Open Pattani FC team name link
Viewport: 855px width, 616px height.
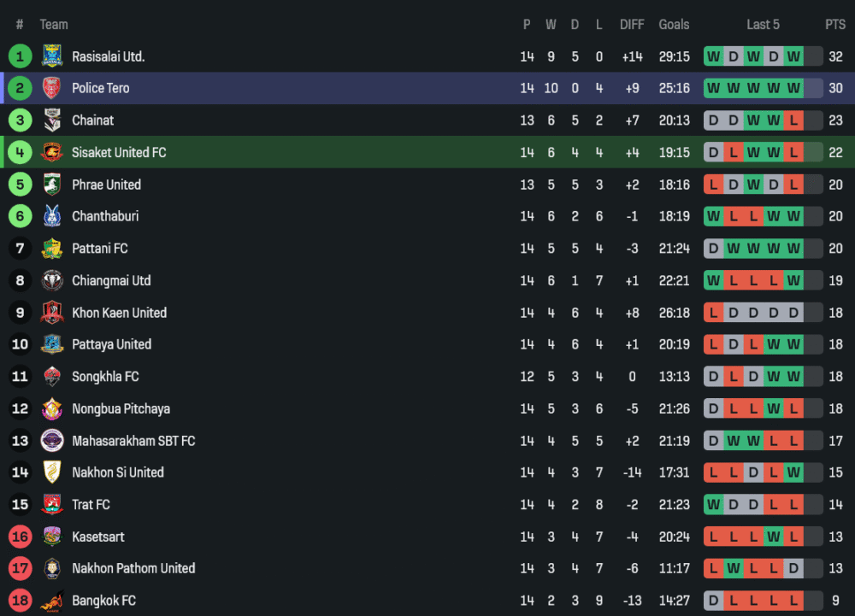click(100, 249)
